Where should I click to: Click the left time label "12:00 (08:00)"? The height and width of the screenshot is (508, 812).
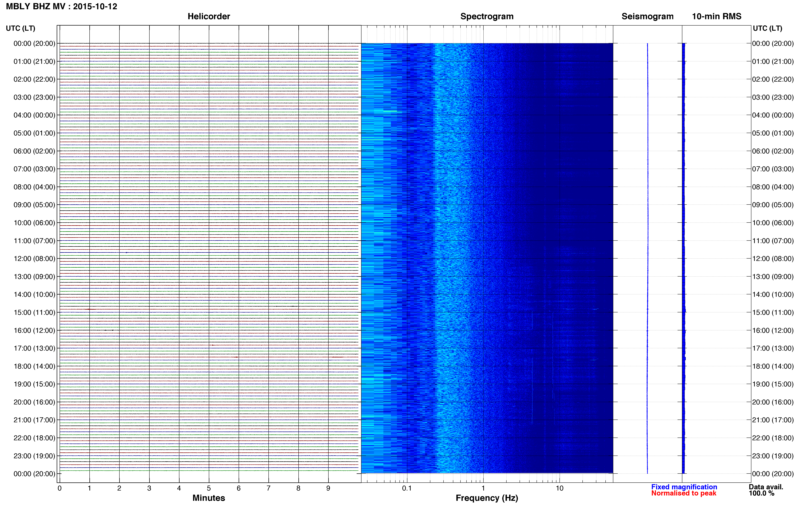[x=34, y=259]
